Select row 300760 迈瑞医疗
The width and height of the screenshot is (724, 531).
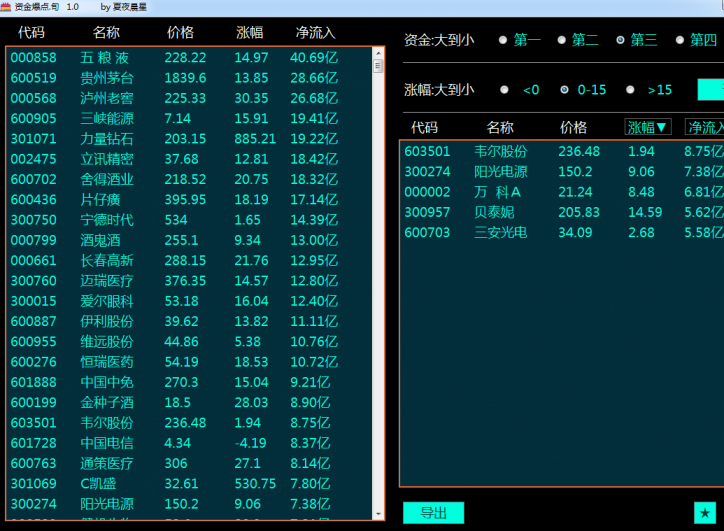(189, 281)
